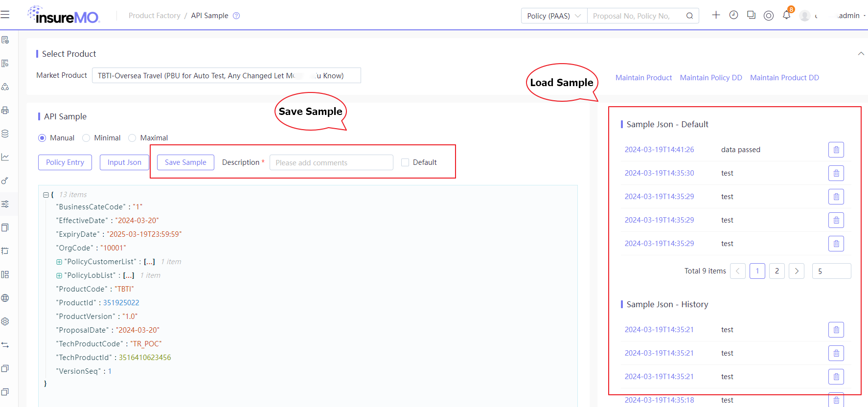
Task: Expand the PolicyLobList node
Action: click(59, 275)
